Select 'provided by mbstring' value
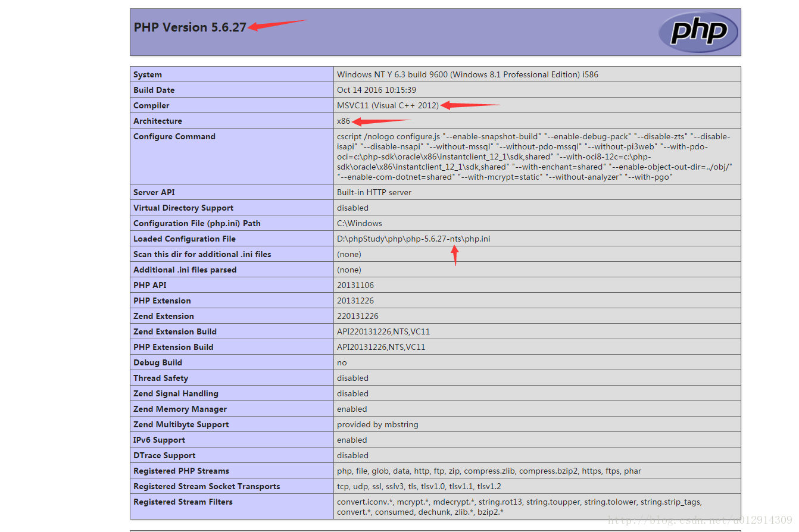The image size is (799, 532). coord(377,424)
